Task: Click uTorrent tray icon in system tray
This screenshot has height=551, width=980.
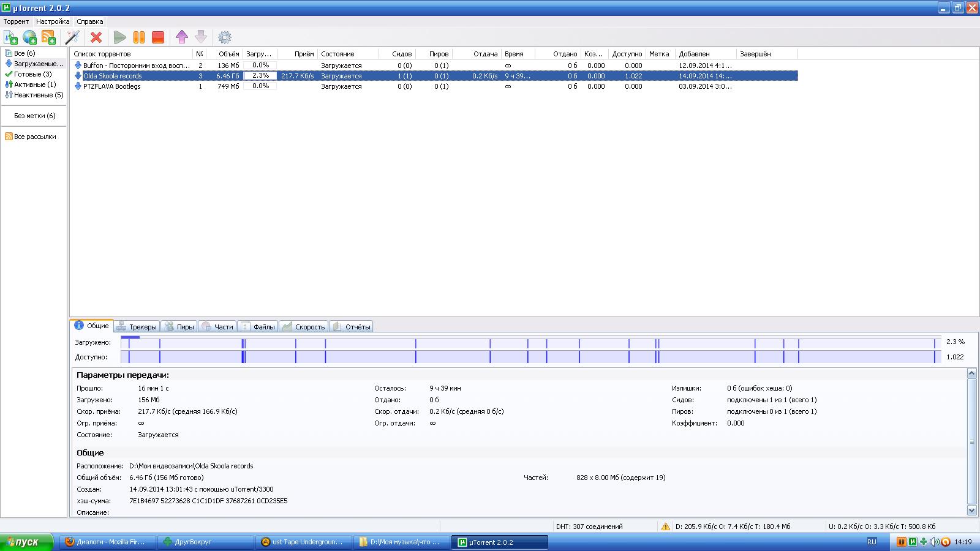Action: tap(913, 542)
